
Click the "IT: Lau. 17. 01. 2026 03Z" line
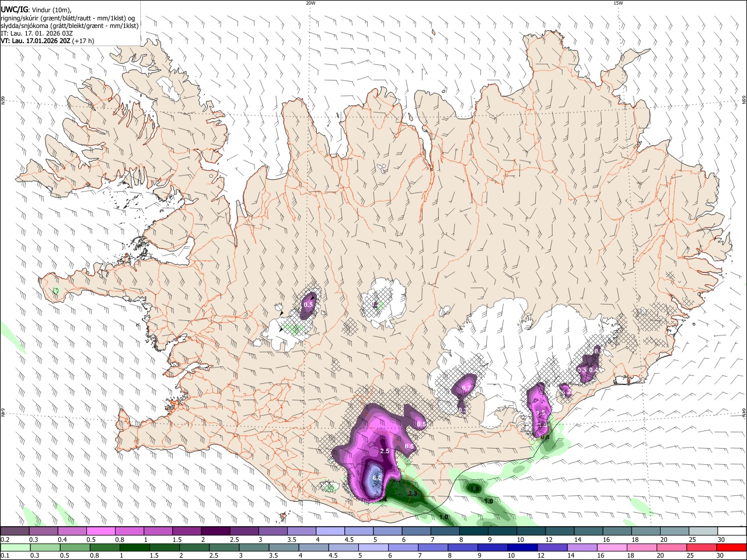coord(37,34)
